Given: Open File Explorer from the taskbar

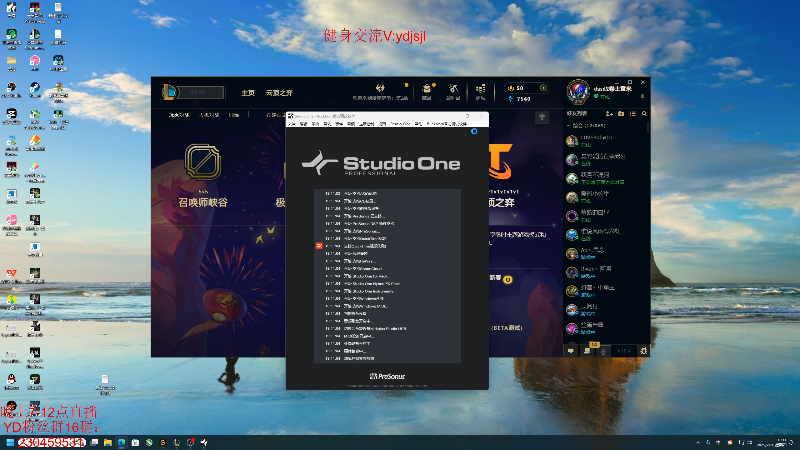Looking at the screenshot, I should click(x=108, y=442).
